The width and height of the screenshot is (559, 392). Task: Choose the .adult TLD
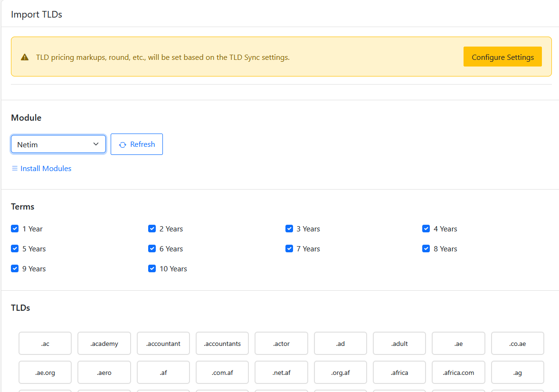coord(399,344)
